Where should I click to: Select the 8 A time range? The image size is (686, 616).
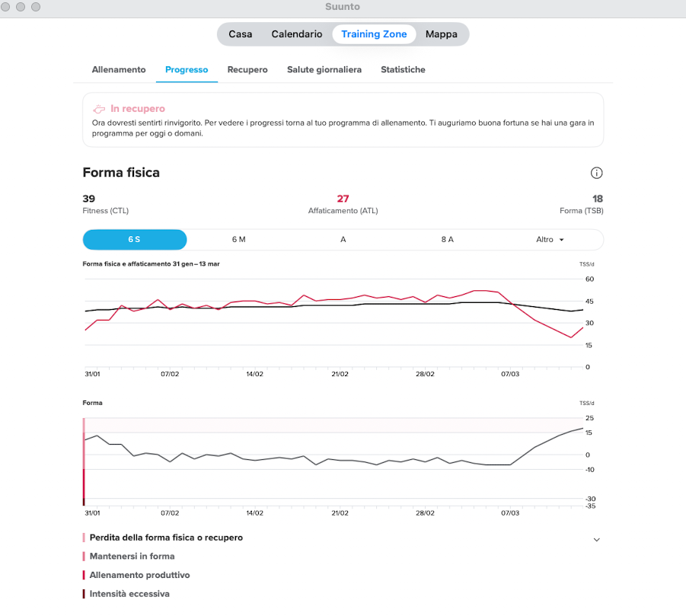coord(447,239)
